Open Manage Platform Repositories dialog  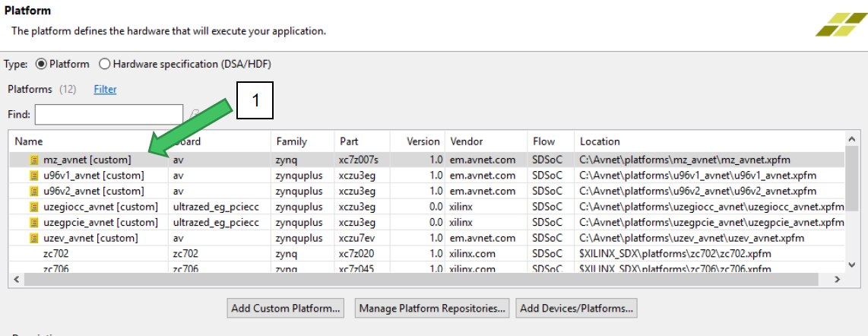pyautogui.click(x=432, y=309)
